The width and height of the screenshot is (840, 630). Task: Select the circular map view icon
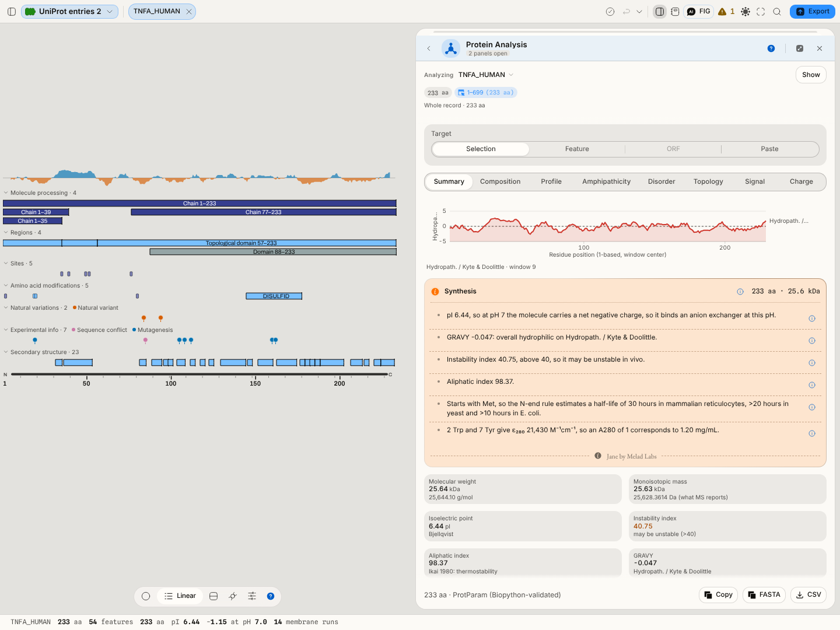[146, 596]
